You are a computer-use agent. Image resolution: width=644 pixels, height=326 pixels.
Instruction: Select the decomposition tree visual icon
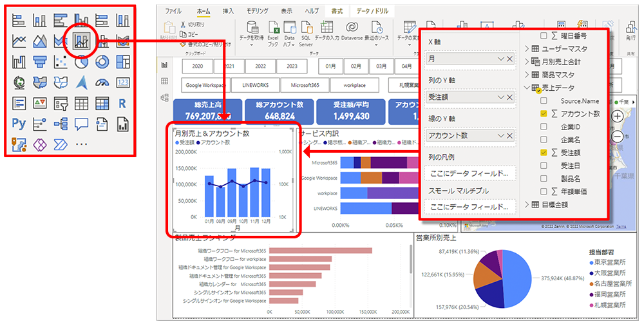(61, 124)
